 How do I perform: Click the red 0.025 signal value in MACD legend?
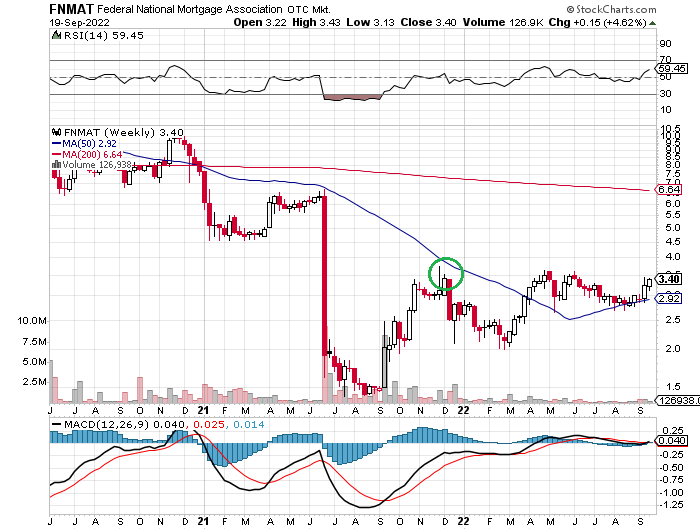click(x=208, y=424)
